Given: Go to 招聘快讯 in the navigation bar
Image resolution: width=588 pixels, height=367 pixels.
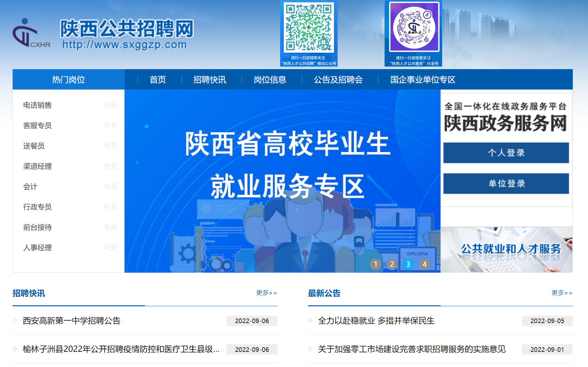Looking at the screenshot, I should (x=210, y=79).
